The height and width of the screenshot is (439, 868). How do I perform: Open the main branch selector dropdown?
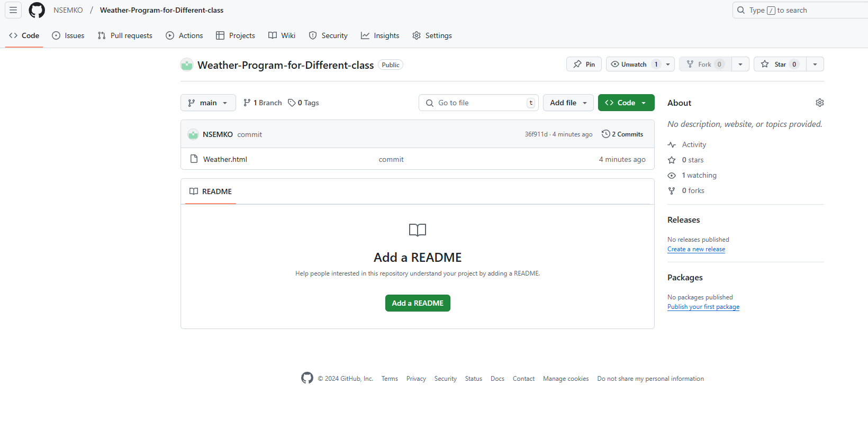(208, 103)
